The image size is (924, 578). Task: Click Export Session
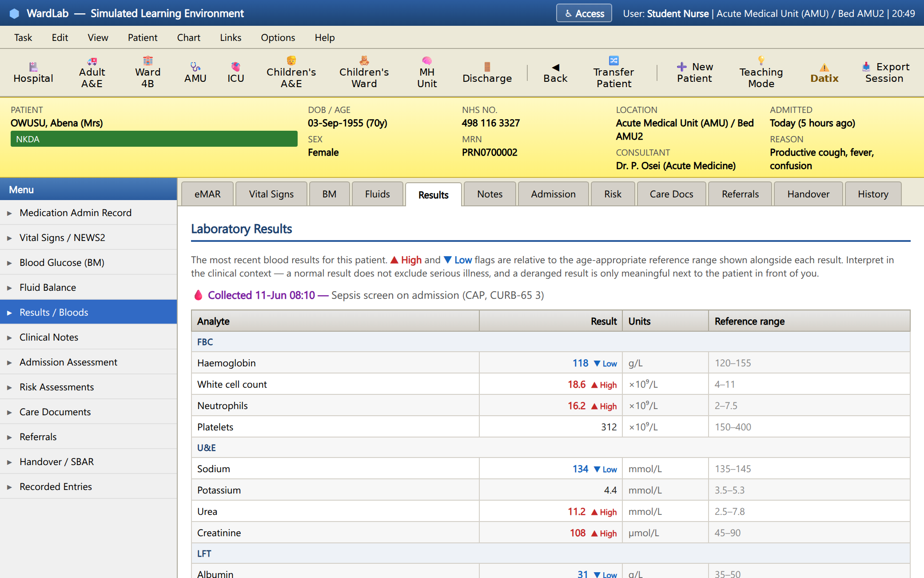point(884,73)
